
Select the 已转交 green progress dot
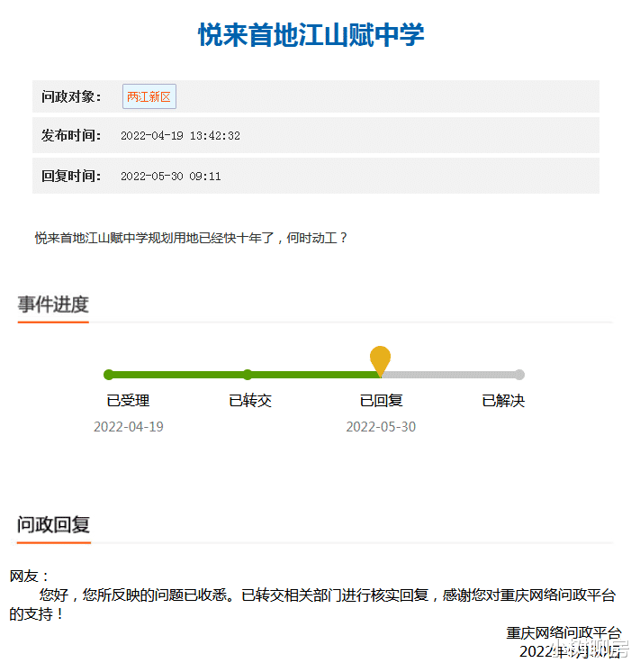(x=248, y=375)
